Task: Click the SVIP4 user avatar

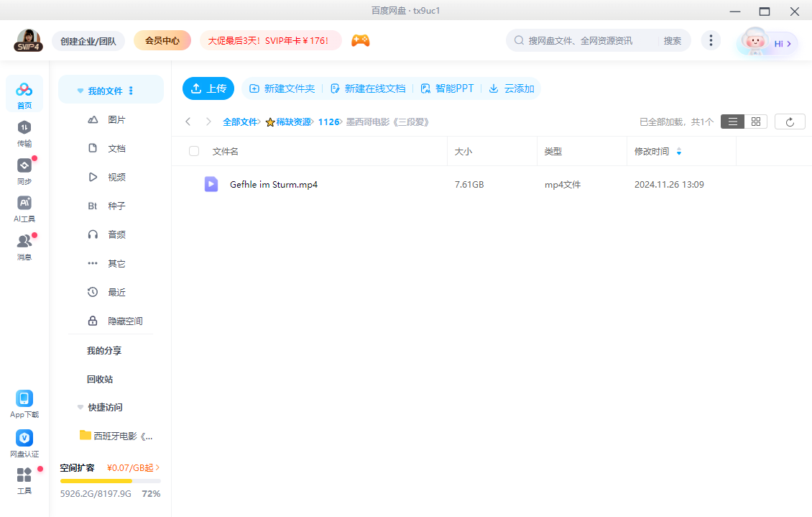Action: (28, 40)
